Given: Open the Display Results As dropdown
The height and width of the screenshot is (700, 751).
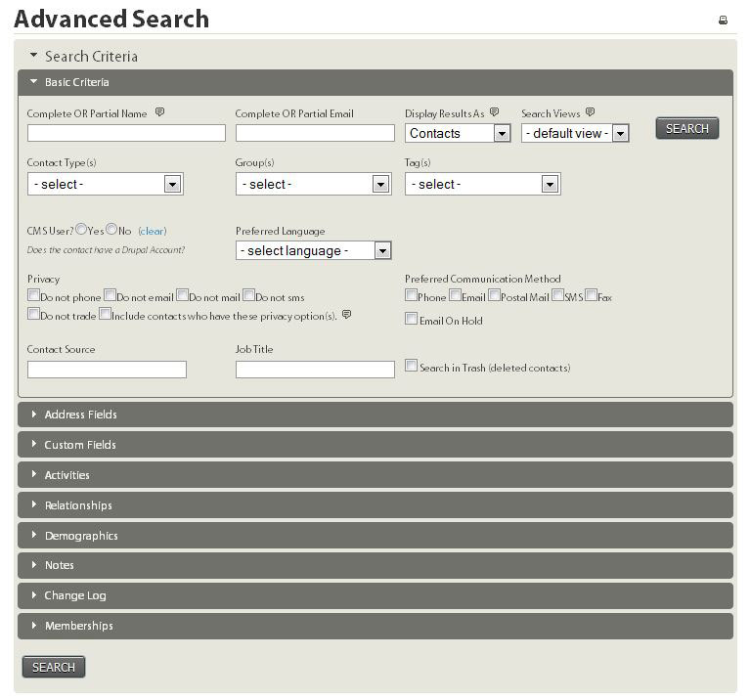Looking at the screenshot, I should [458, 133].
